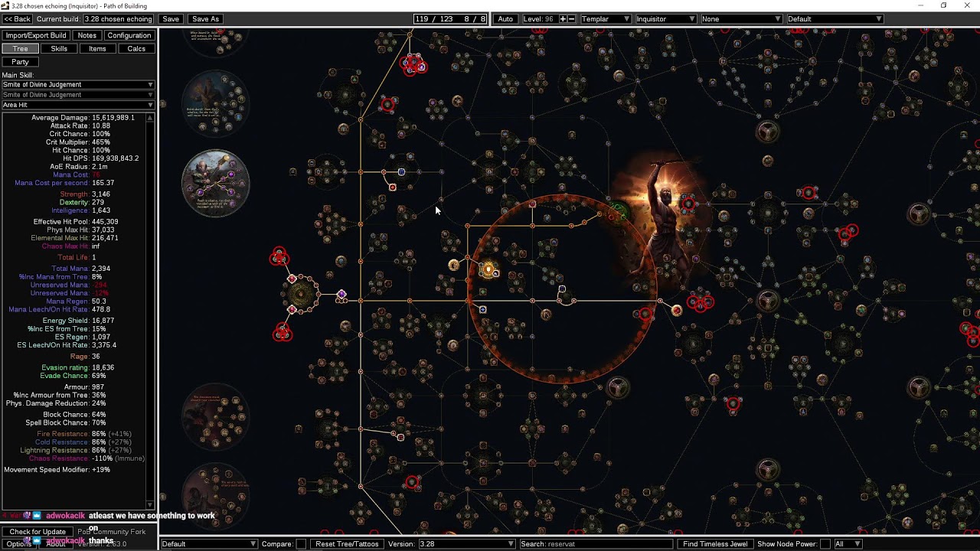Select the purple gem node beside left cluster
Screen dimensions: 980x551
341,295
